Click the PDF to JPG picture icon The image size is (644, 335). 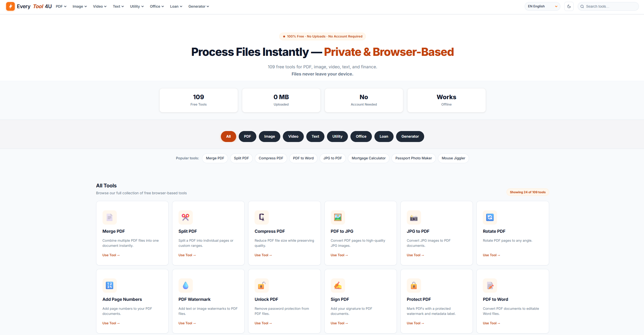click(338, 217)
